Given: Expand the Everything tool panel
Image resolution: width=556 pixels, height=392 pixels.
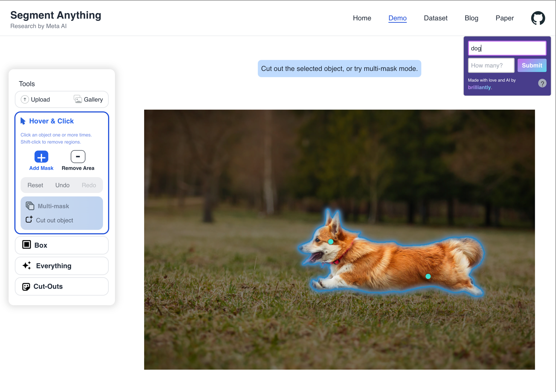Looking at the screenshot, I should tap(62, 266).
